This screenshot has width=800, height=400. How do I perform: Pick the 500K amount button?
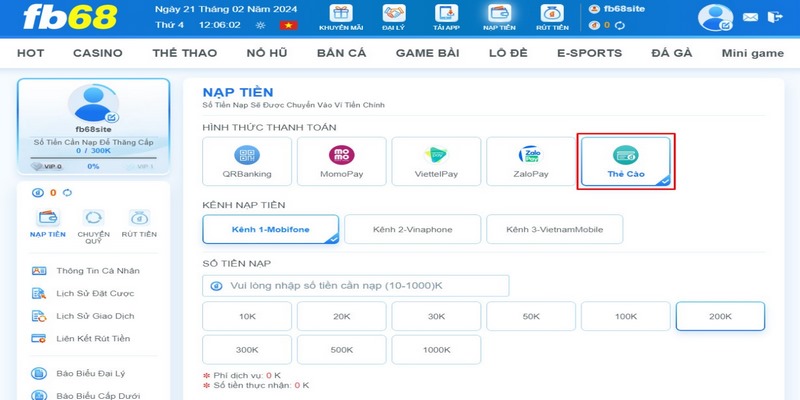point(342,349)
